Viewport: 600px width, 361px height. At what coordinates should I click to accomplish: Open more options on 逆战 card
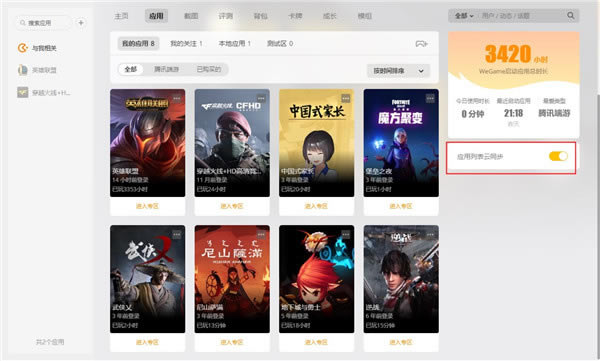(x=430, y=234)
